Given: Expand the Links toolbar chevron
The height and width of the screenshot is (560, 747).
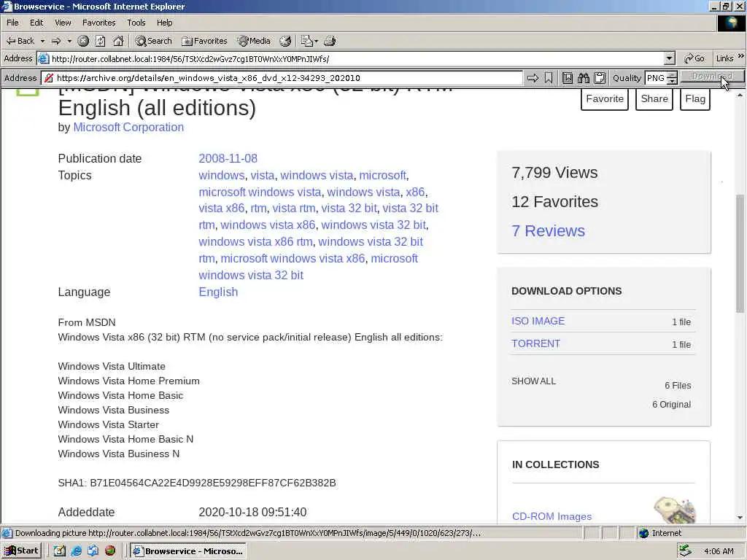Looking at the screenshot, I should click(741, 57).
